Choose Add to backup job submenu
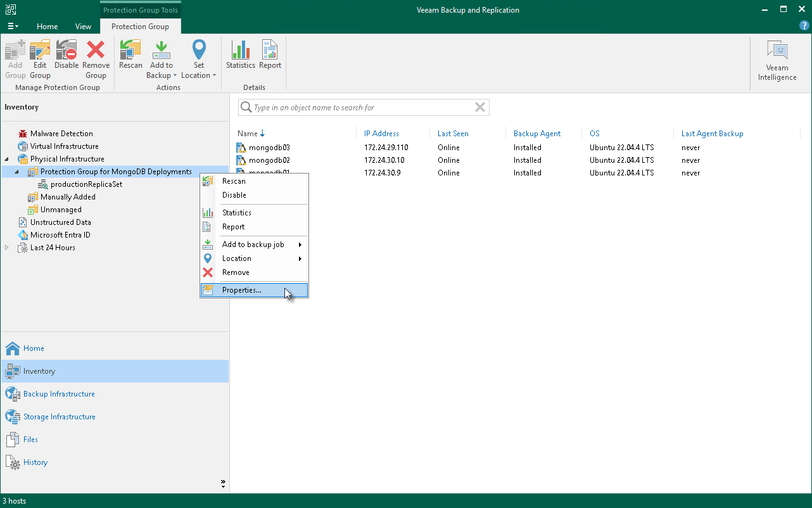The width and height of the screenshot is (812, 508). click(253, 244)
